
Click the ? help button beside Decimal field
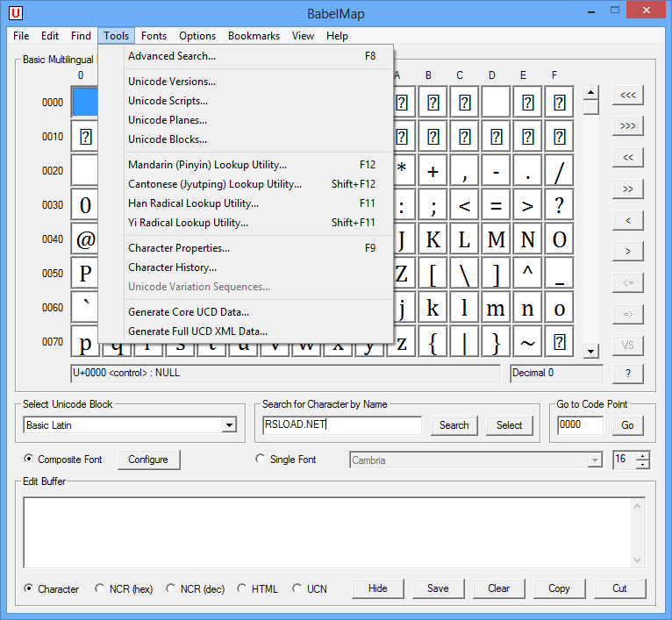(628, 374)
